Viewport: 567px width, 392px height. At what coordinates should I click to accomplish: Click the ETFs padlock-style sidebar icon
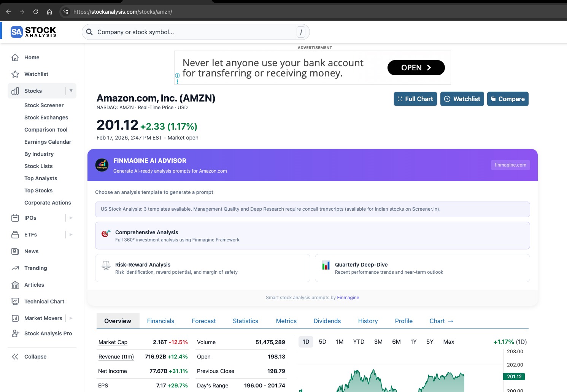click(15, 235)
